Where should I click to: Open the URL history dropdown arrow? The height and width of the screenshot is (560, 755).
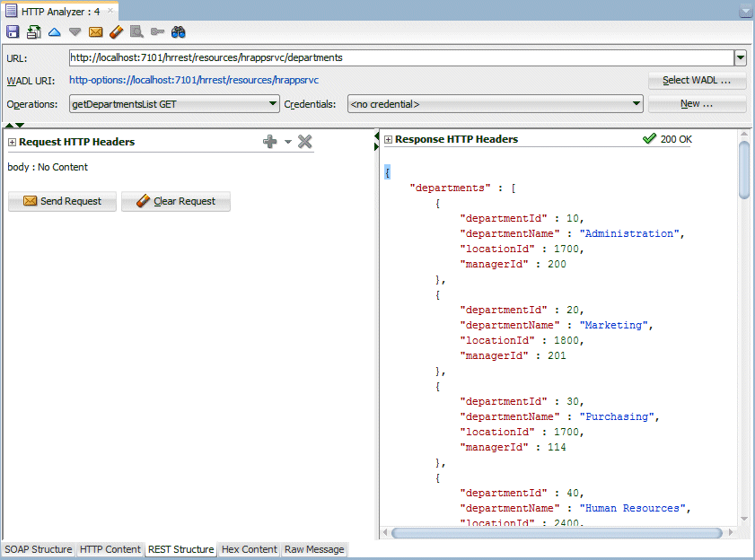740,57
